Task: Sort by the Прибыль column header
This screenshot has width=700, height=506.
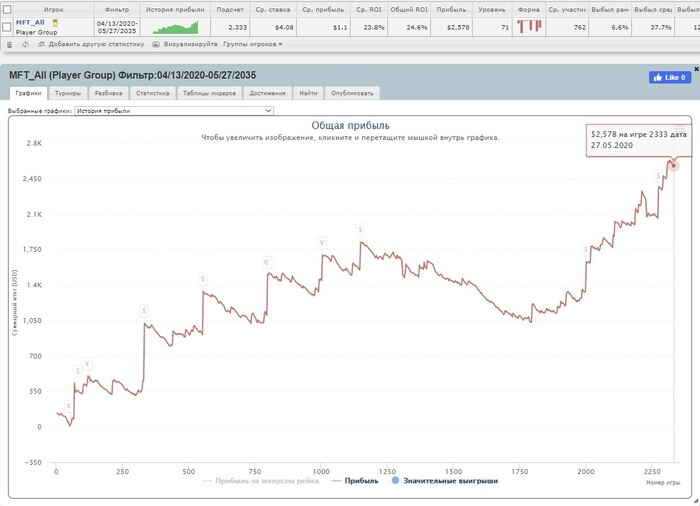Action: (x=451, y=9)
